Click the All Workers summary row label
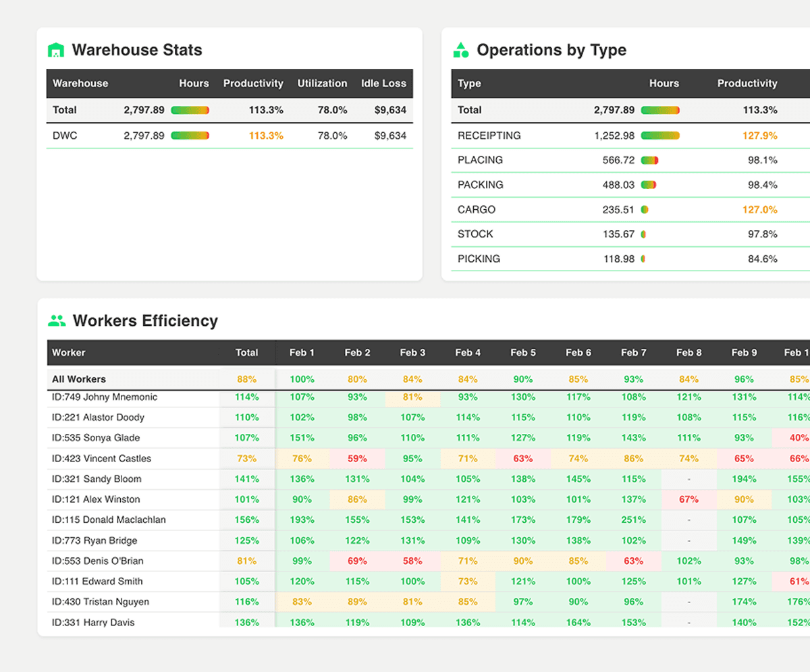This screenshot has height=672, width=810. (x=79, y=379)
